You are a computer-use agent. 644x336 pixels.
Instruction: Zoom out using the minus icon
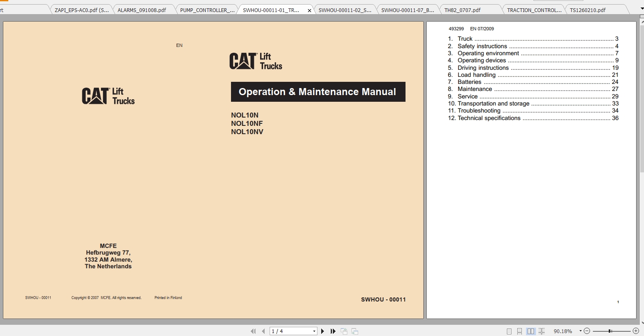[587, 331]
